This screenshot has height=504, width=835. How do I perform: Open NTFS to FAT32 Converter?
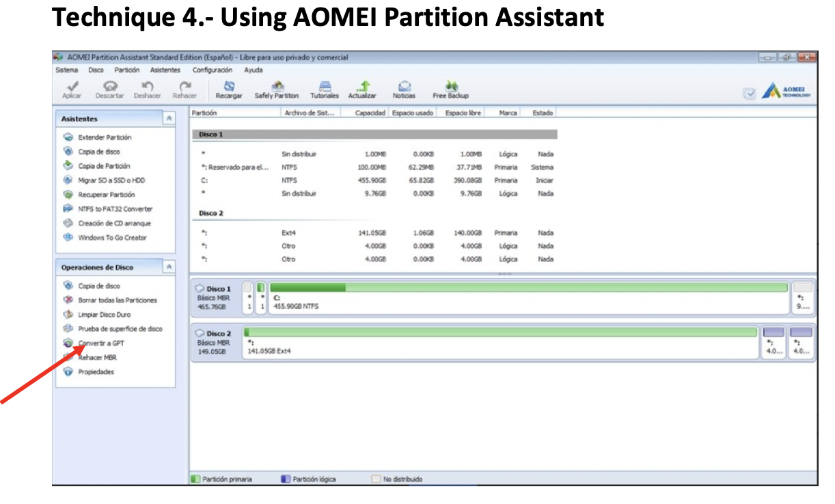(115, 209)
